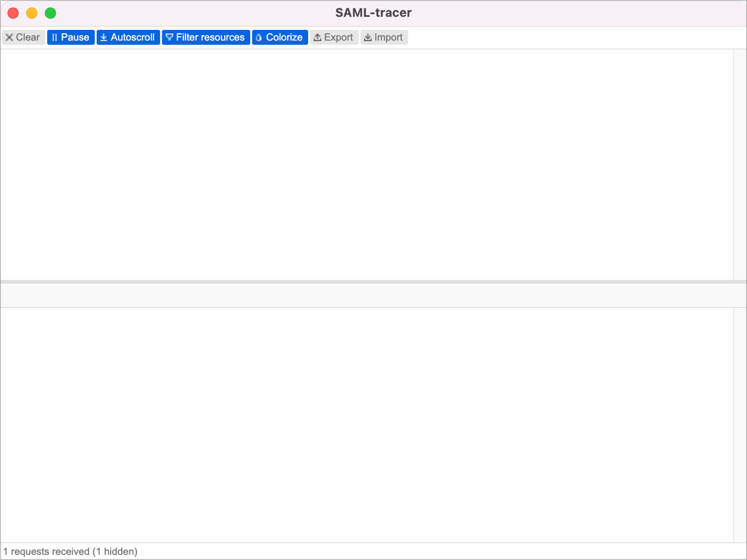Click the empty request list pane
The width and height of the screenshot is (747, 560).
(367, 164)
